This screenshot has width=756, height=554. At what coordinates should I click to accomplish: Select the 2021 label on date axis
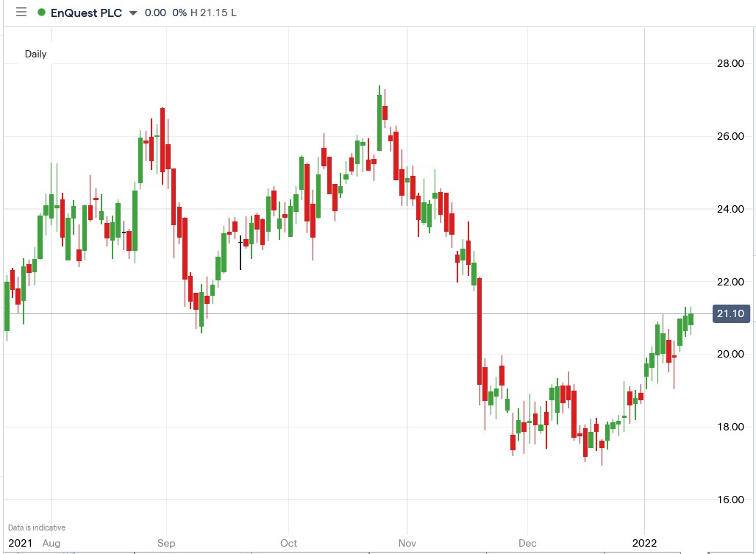[x=19, y=543]
